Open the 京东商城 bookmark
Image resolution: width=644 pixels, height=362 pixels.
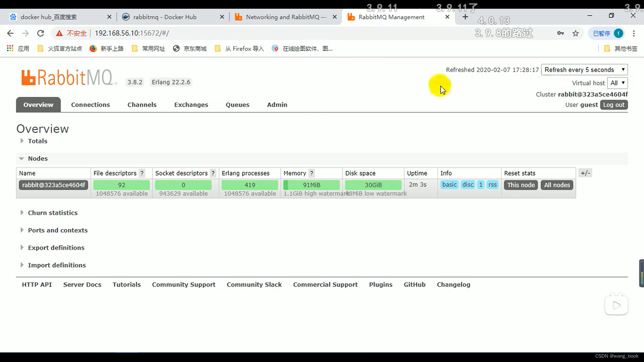[190, 49]
